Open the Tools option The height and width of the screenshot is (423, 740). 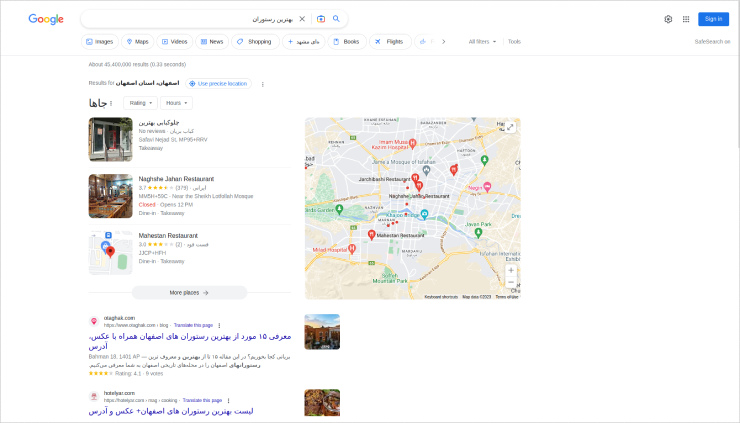tap(514, 42)
